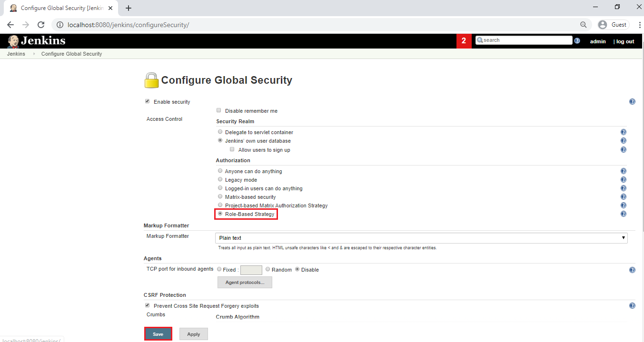Select Logged-in users can do anything
This screenshot has height=342, width=644.
tap(220, 188)
